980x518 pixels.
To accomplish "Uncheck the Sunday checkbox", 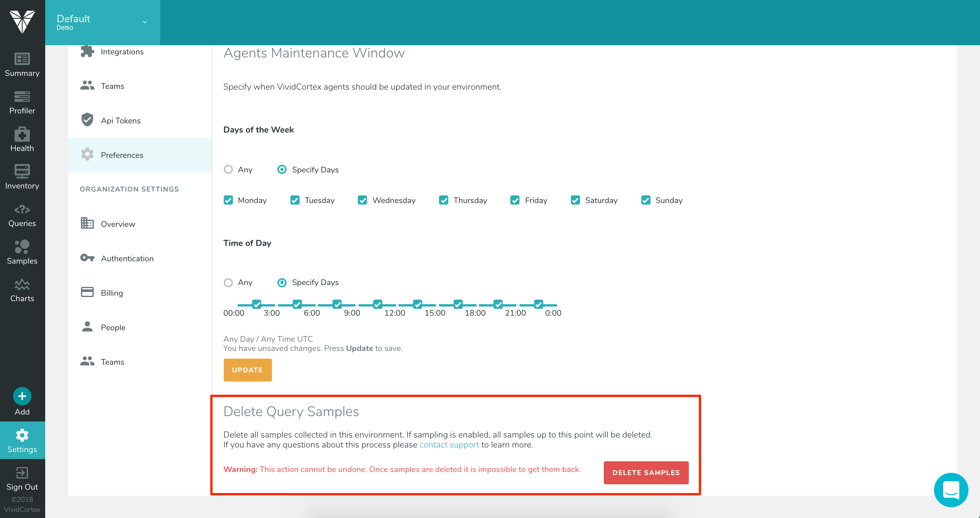I will pos(646,200).
